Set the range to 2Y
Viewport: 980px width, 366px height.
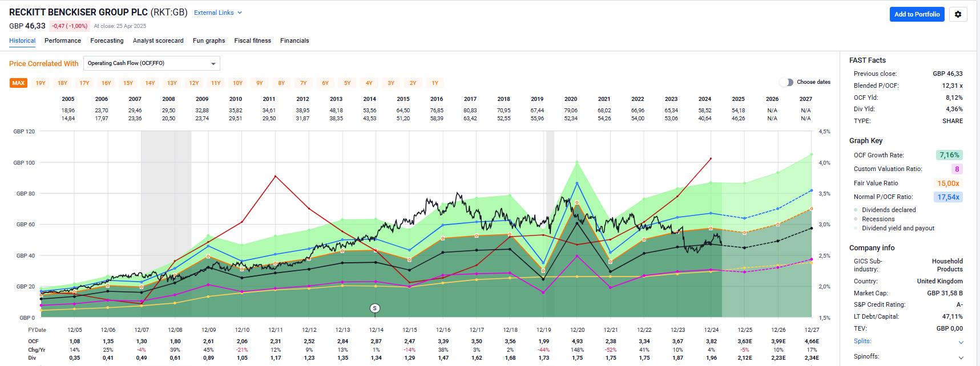413,83
